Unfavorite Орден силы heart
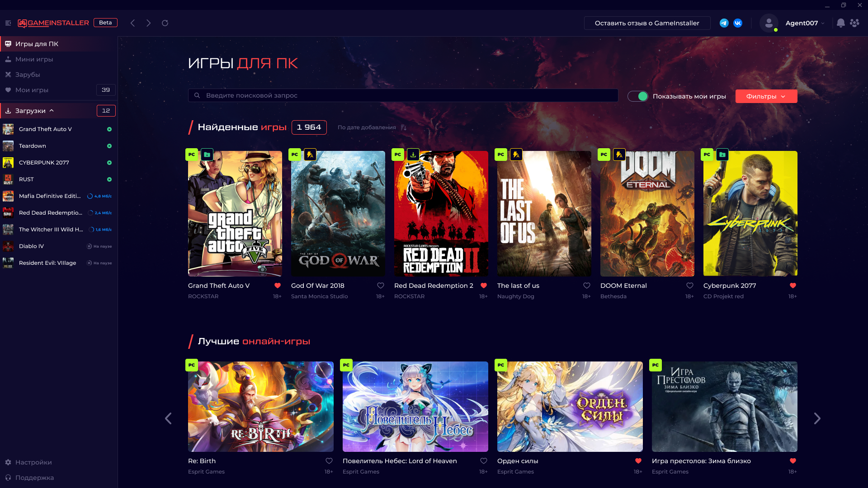Viewport: 868px width, 488px height. [638, 461]
